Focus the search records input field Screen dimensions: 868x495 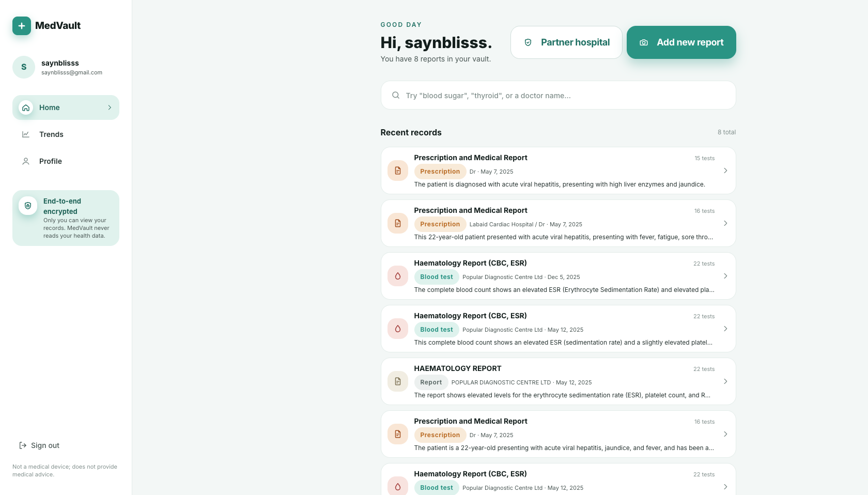point(559,95)
